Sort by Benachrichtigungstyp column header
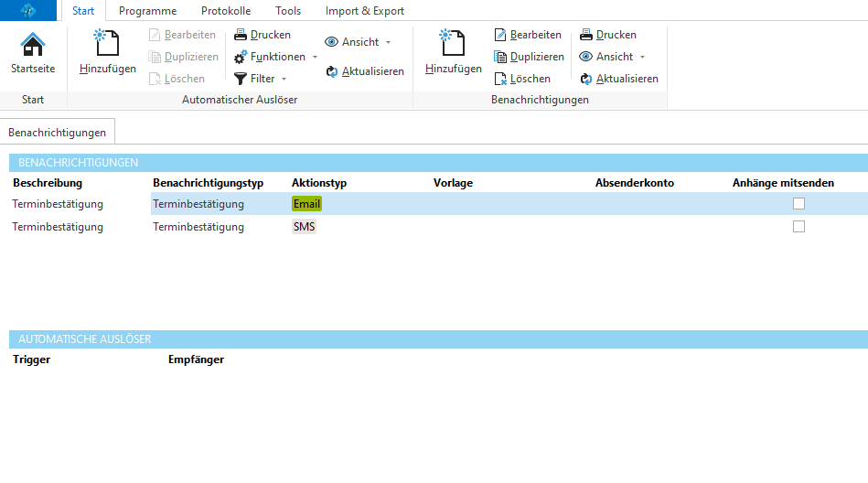 click(209, 183)
